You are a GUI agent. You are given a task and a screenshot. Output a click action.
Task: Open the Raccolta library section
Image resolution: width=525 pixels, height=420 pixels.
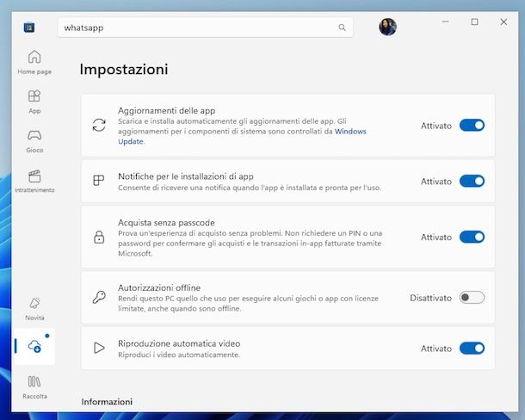[34, 387]
